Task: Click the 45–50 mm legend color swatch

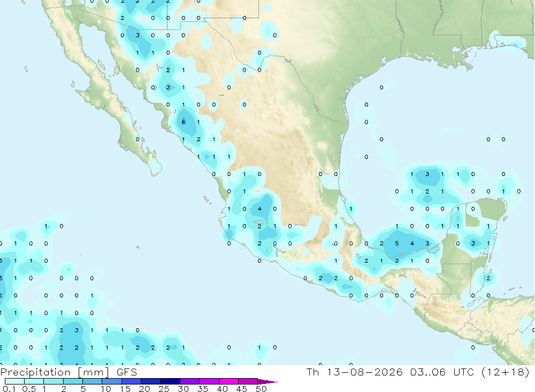Action: click(248, 381)
